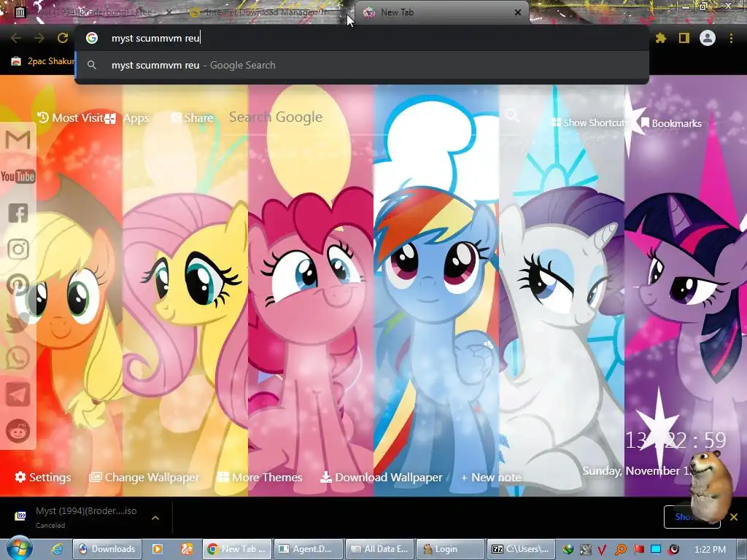Viewport: 747px width, 560px height.
Task: Open WhatsApp shortcut in left sidebar
Action: 18,358
